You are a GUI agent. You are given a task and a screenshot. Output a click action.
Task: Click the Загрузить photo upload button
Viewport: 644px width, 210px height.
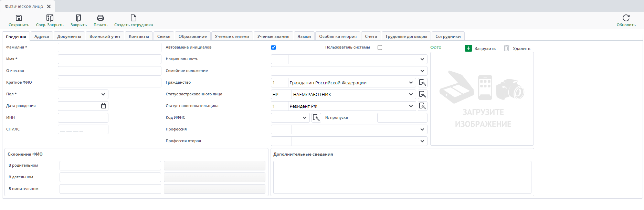point(481,49)
